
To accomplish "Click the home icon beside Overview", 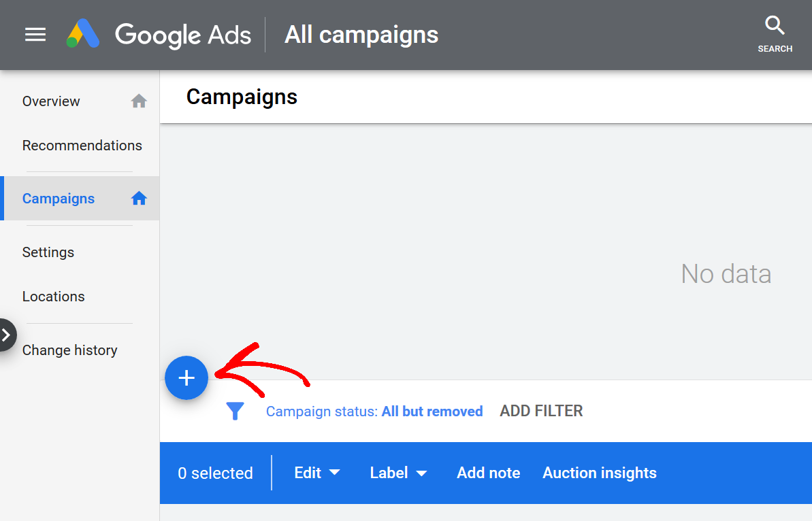I will (139, 100).
